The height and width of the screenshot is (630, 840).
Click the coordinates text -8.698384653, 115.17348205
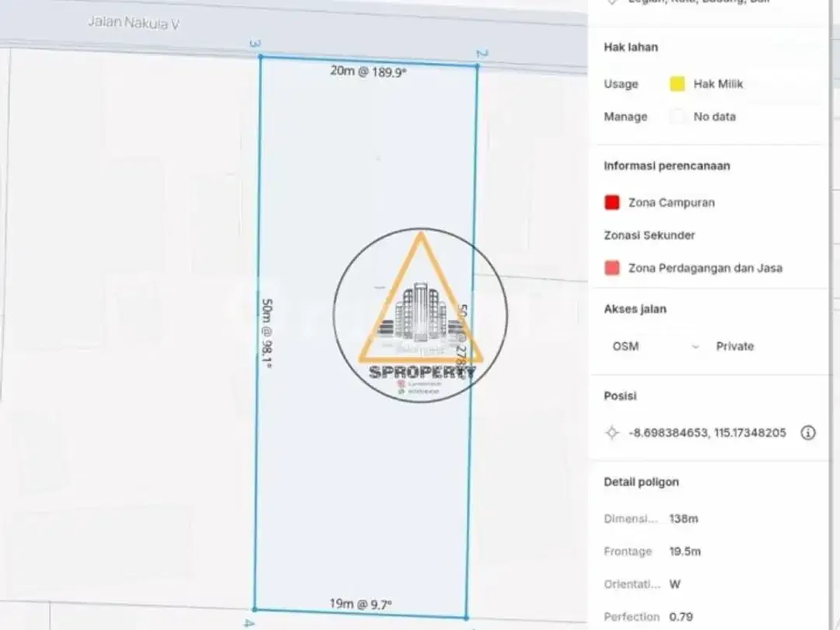click(x=707, y=432)
